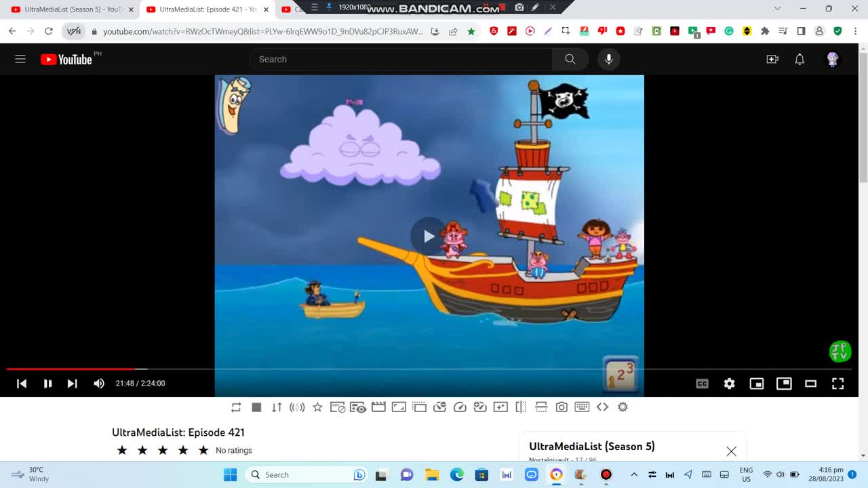Image resolution: width=868 pixels, height=488 pixels.
Task: Select UltraMediaList: Episode 421 tab
Action: (207, 9)
